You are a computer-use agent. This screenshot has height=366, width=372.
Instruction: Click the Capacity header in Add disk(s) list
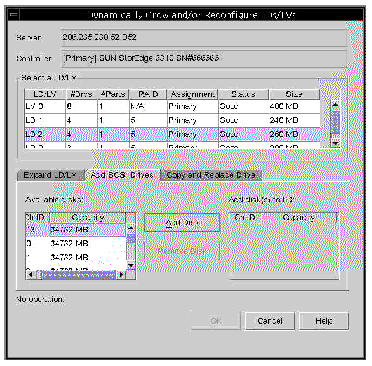point(298,218)
